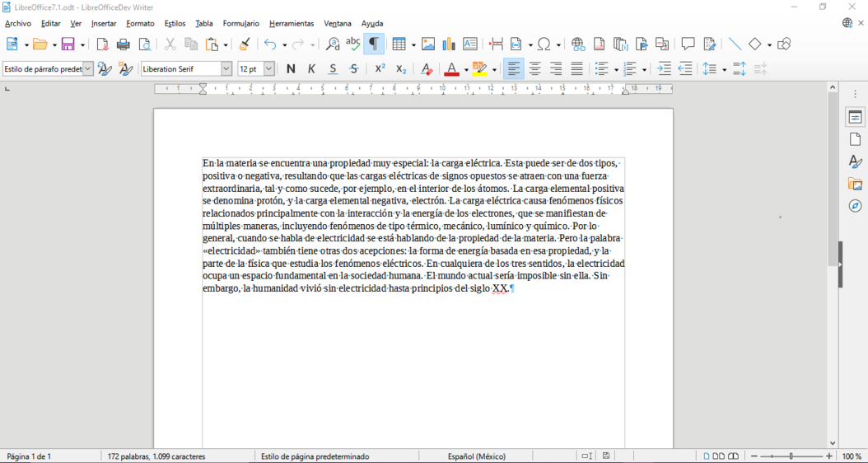Open the Archivo menu
The image size is (868, 463).
(18, 24)
